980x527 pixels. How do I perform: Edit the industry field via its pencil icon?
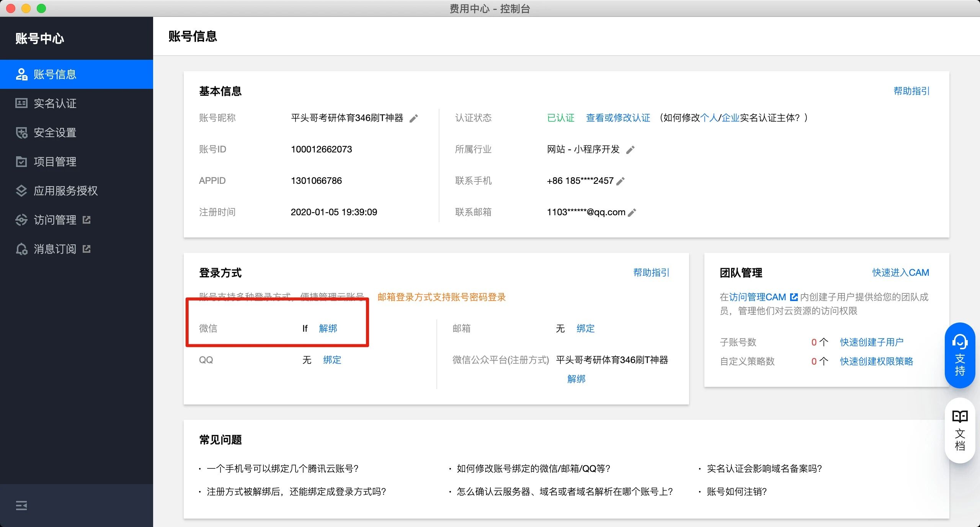coord(630,150)
